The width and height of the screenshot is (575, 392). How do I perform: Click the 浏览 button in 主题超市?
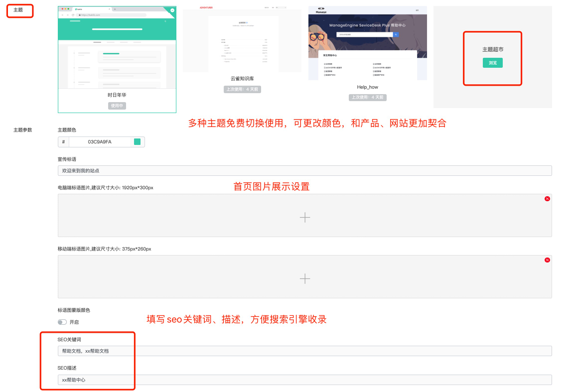click(492, 63)
